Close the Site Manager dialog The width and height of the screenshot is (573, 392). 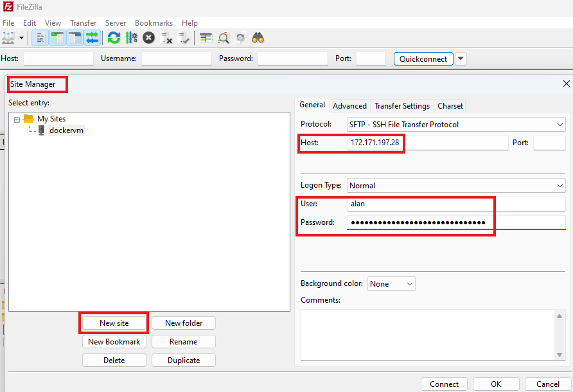[x=566, y=84]
